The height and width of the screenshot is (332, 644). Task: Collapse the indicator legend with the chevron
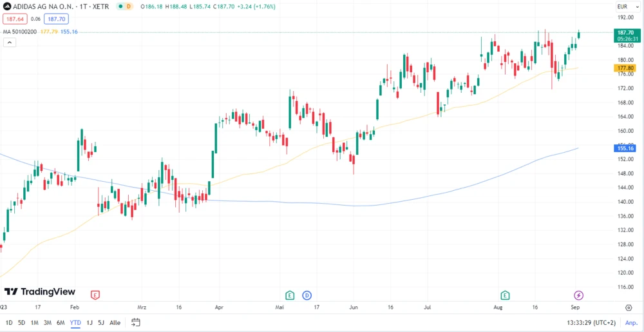point(10,43)
